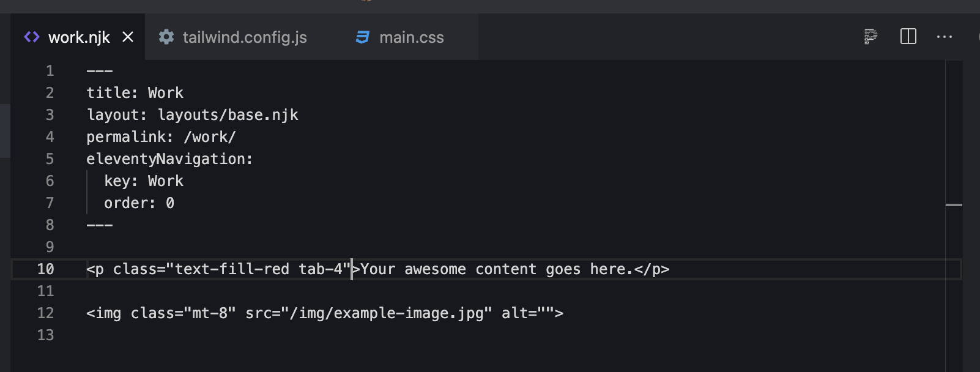Screen dimensions: 980x372
Task: Open the More Actions ellipsis menu
Action: point(944,37)
